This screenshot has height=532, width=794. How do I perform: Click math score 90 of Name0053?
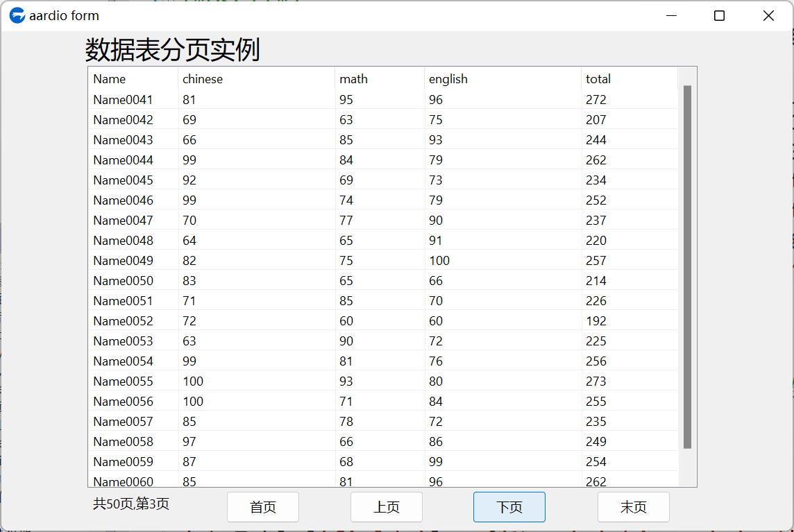pos(346,341)
